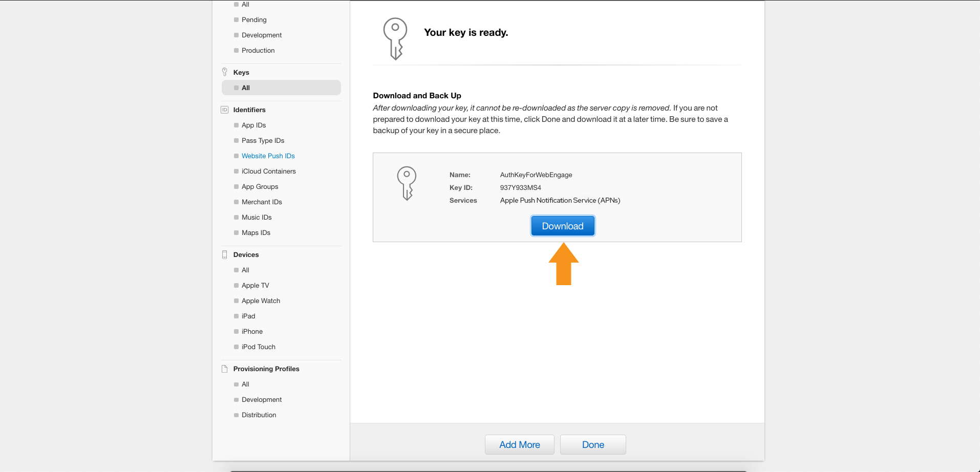Viewport: 980px width, 472px height.
Task: Show iPhone devices
Action: click(252, 331)
